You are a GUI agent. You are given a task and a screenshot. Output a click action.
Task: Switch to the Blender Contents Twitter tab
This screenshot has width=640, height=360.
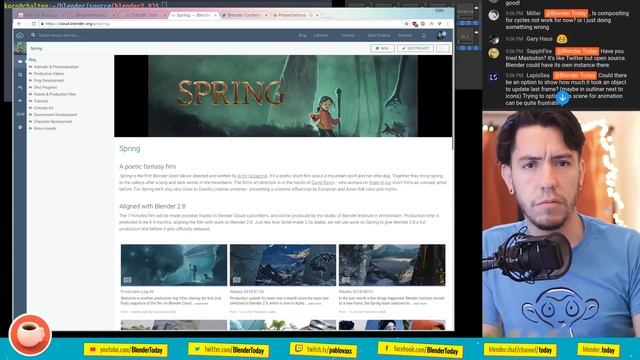(x=244, y=15)
